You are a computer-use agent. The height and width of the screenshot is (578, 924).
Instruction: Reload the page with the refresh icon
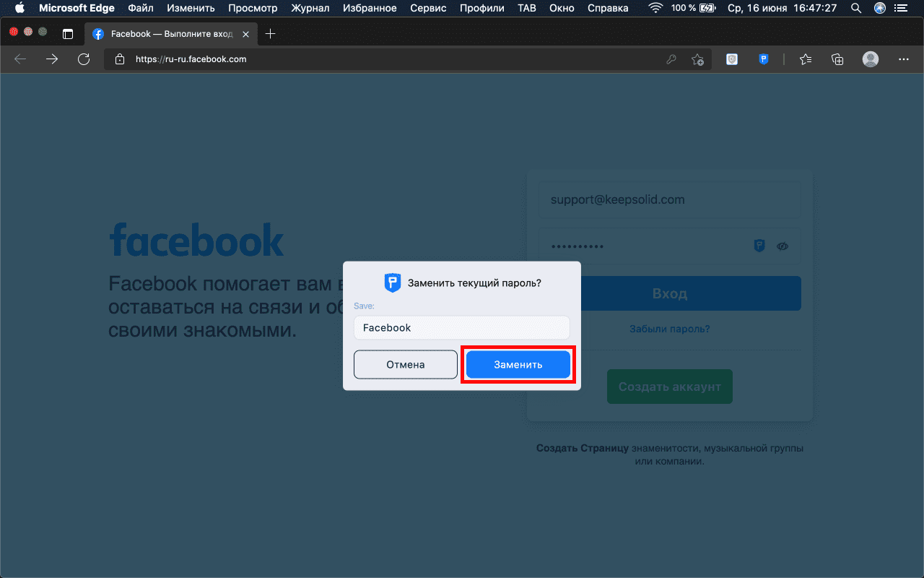point(84,59)
